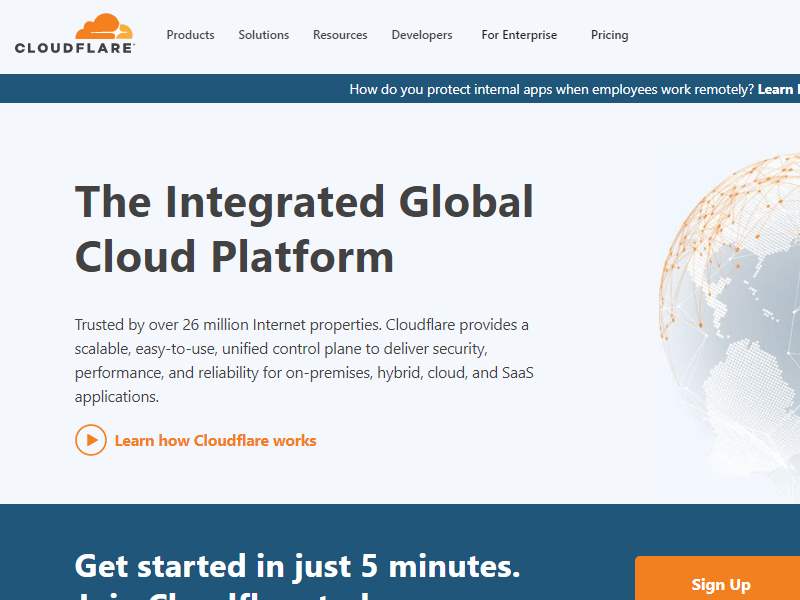Open the For Enterprise menu

(x=519, y=35)
